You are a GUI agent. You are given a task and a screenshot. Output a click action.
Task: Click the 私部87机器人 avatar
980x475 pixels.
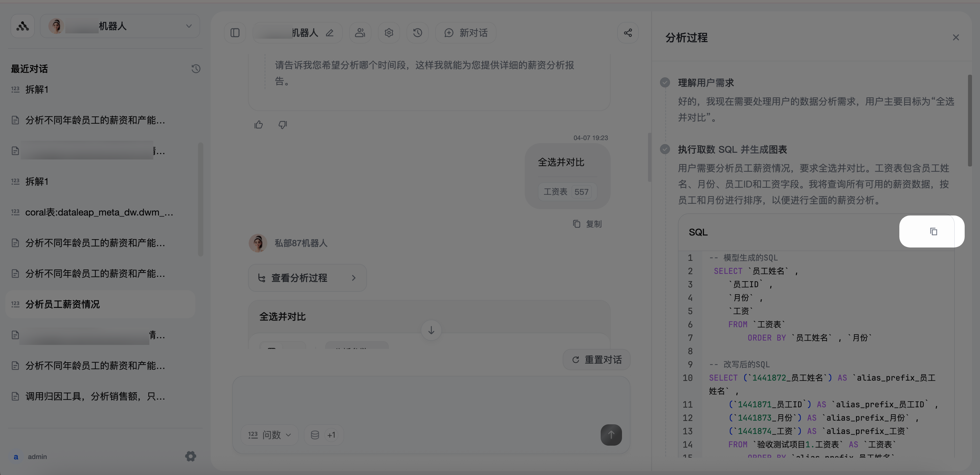[x=258, y=243]
